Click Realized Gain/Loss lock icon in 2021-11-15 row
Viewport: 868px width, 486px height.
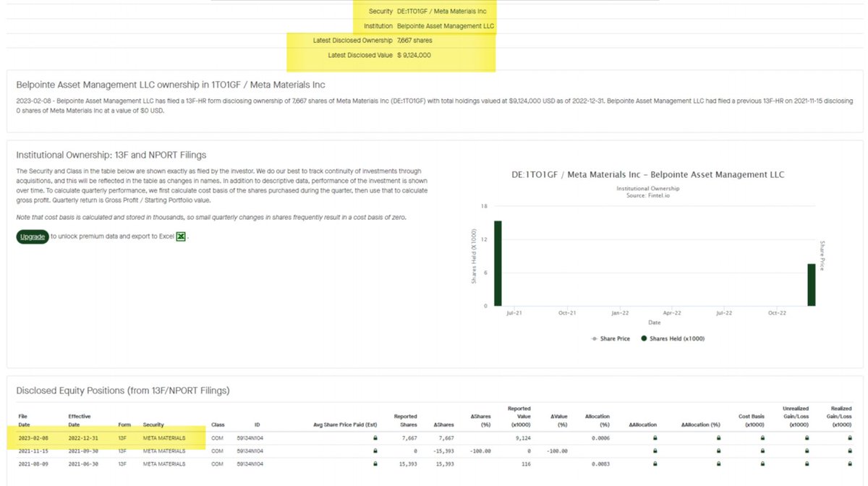point(849,451)
